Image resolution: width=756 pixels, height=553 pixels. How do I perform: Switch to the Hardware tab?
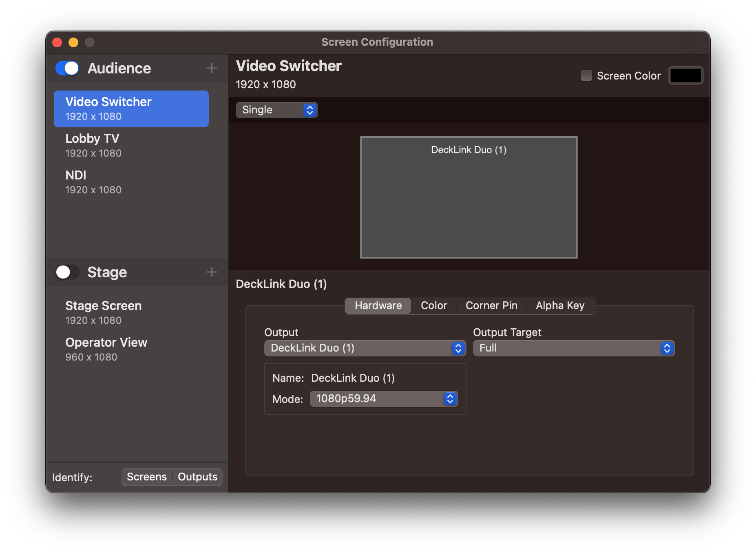(x=378, y=305)
